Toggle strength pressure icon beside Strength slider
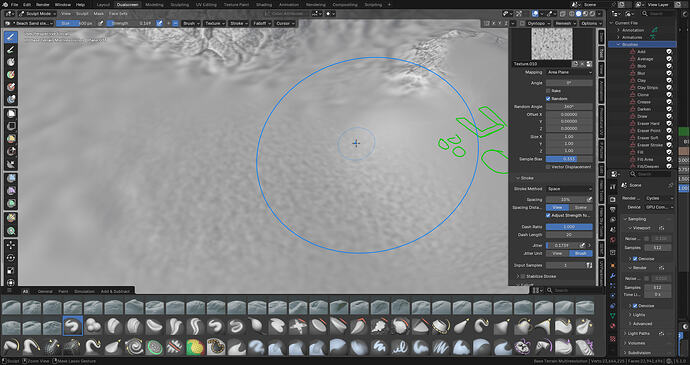Screen dimensions: 690x365 (159, 23)
